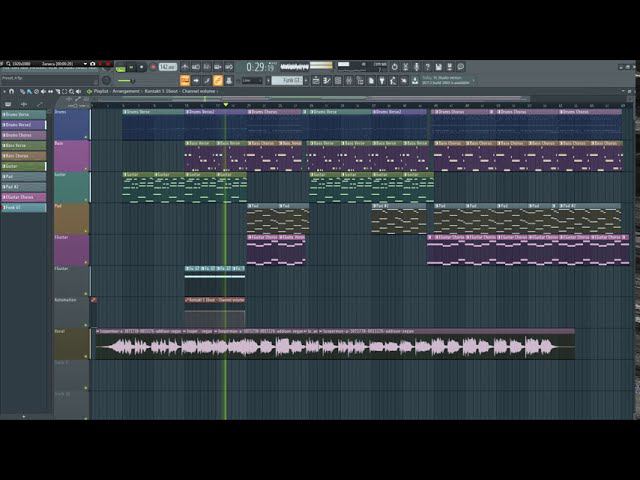This screenshot has width=640, height=480.
Task: Click the yellow playhead marker on timeline
Action: pos(226,105)
